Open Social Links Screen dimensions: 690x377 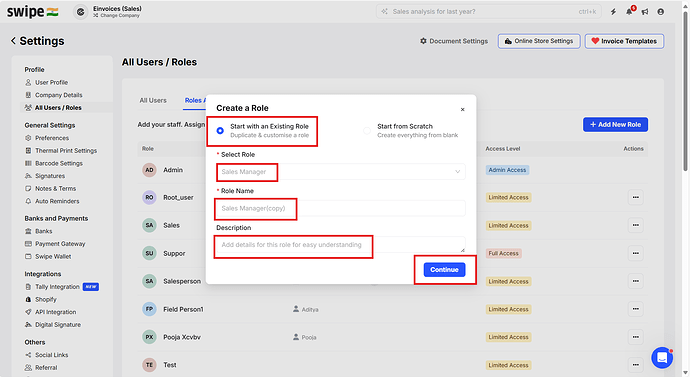[x=47, y=355]
